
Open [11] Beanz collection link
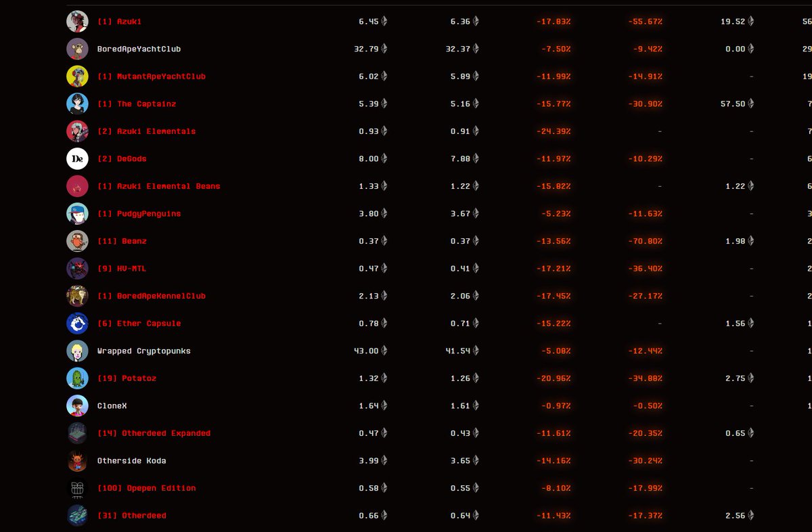click(x=122, y=241)
